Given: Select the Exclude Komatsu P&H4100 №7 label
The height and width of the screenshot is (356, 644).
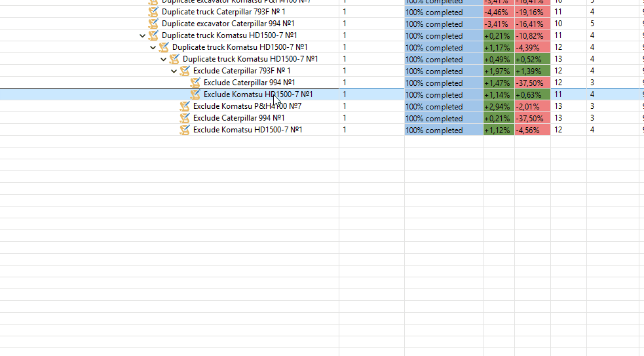Looking at the screenshot, I should (247, 106).
